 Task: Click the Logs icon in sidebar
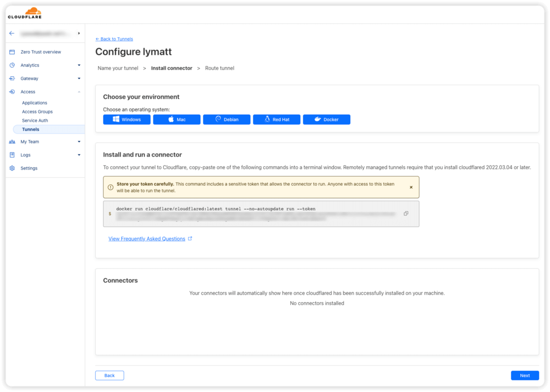(x=12, y=155)
